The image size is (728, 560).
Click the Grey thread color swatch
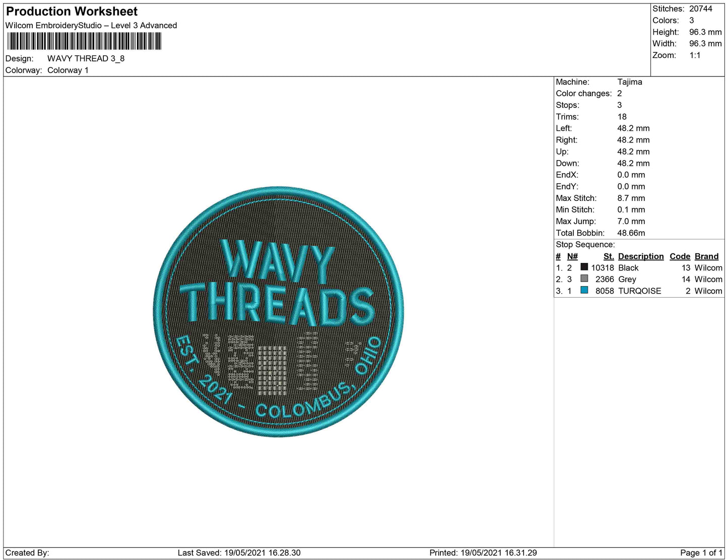pos(584,278)
